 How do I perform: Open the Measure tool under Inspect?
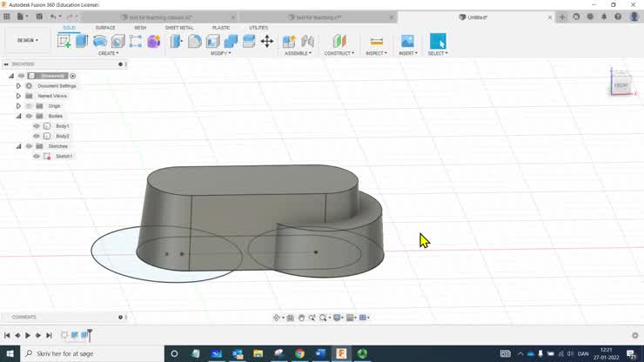(377, 41)
